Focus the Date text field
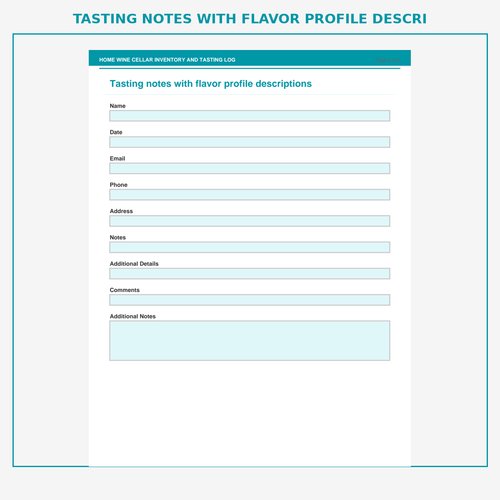This screenshot has height=500, width=500. 249,142
